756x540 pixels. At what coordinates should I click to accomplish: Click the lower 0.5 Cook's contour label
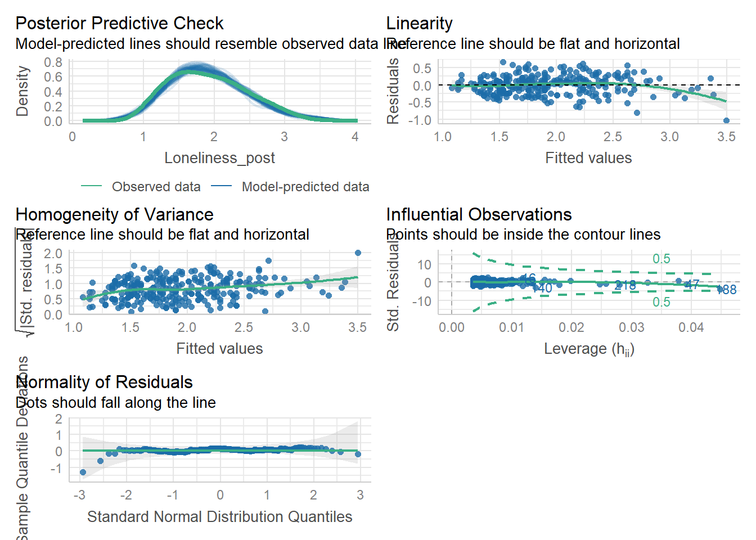pos(661,302)
